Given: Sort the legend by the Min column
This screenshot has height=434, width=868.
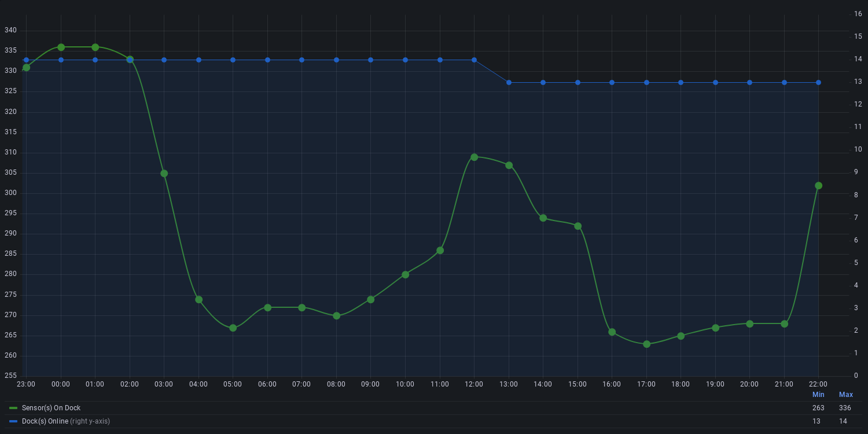Looking at the screenshot, I should tap(818, 395).
